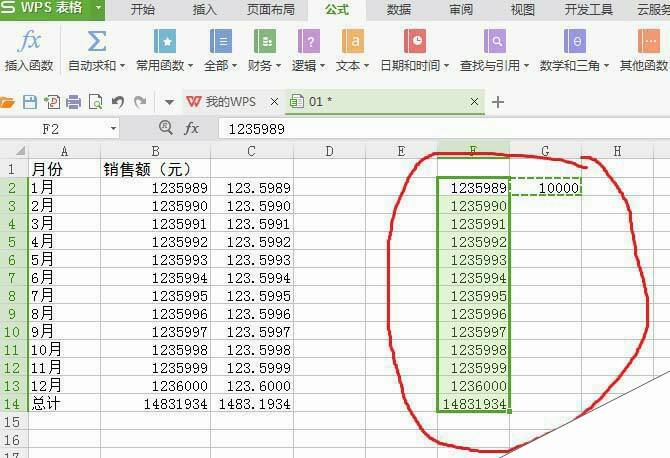Select cell B13 showing 1236000
This screenshot has width=670, height=458.
pyautogui.click(x=156, y=386)
